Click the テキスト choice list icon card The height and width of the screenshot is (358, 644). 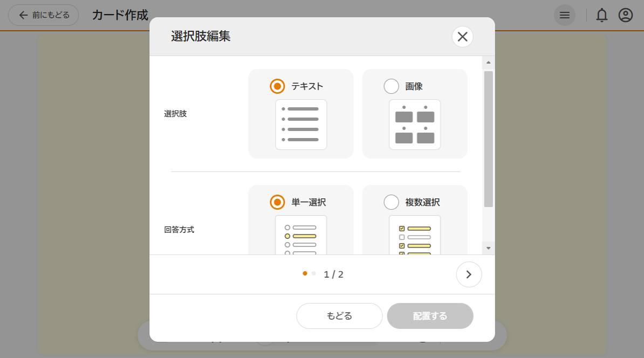(x=300, y=125)
